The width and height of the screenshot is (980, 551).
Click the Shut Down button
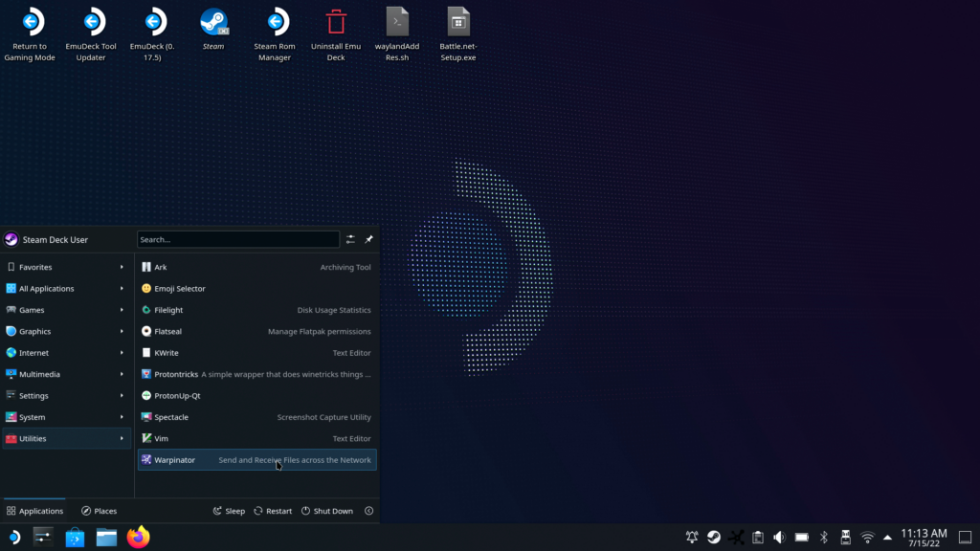pyautogui.click(x=327, y=511)
